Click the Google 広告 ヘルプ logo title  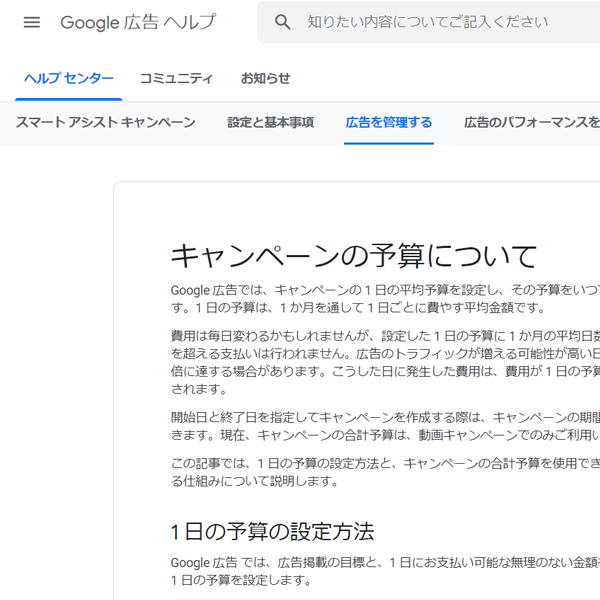(138, 22)
